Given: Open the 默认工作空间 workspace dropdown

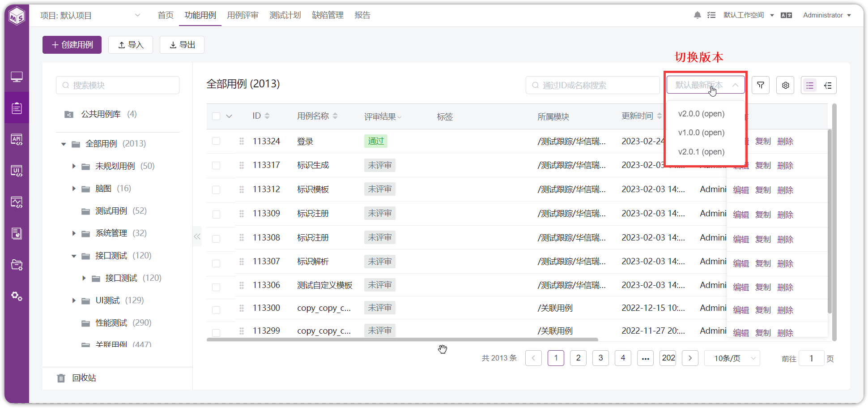Looking at the screenshot, I should click(749, 15).
